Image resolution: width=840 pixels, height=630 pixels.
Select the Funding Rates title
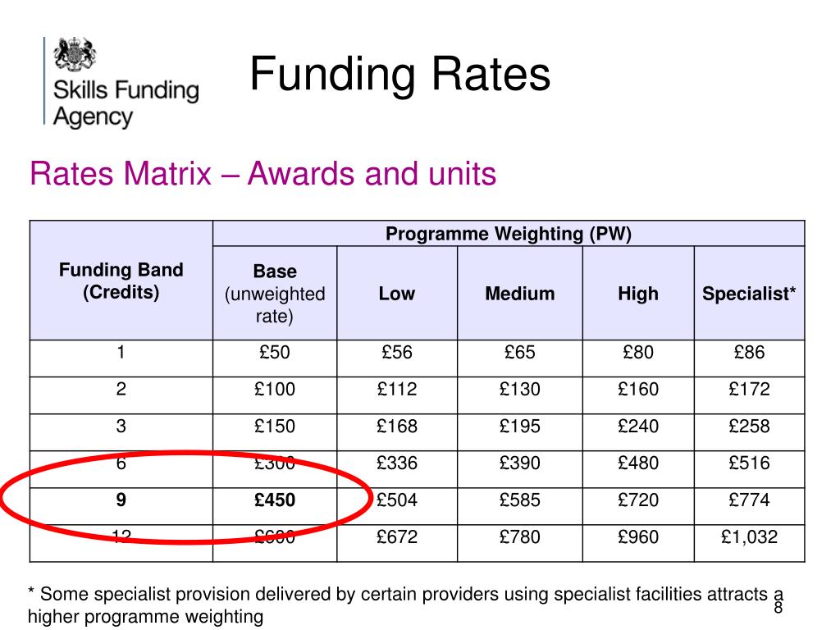pos(400,75)
